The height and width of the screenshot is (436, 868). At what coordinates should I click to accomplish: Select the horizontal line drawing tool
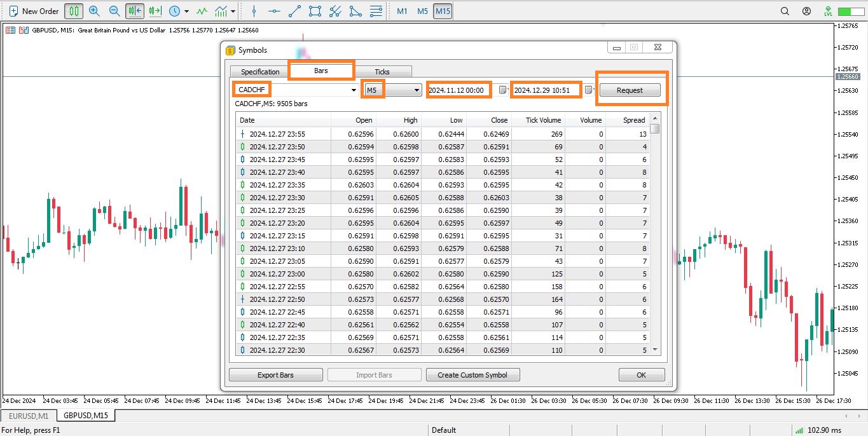click(x=274, y=11)
